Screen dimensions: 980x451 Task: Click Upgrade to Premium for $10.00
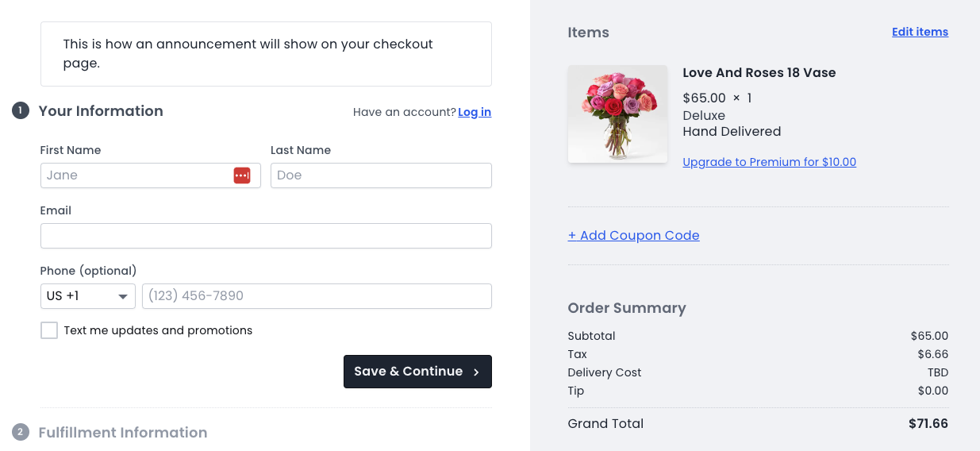(770, 162)
